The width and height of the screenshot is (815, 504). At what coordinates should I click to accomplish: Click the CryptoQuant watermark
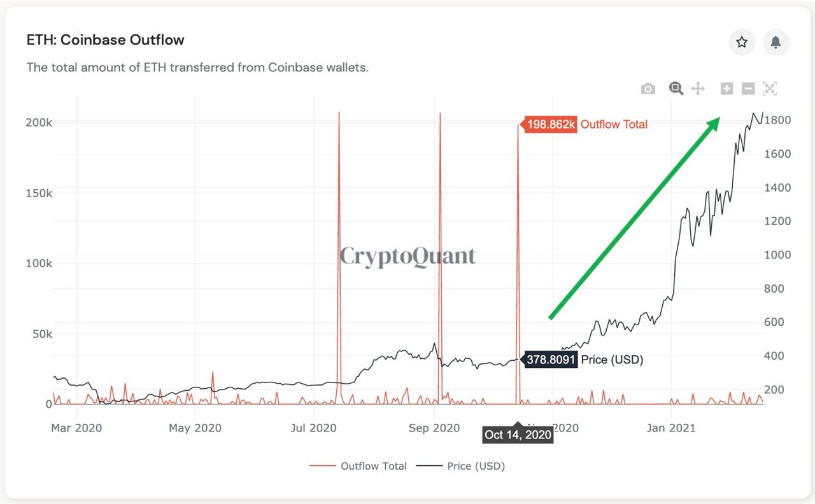coord(407,255)
